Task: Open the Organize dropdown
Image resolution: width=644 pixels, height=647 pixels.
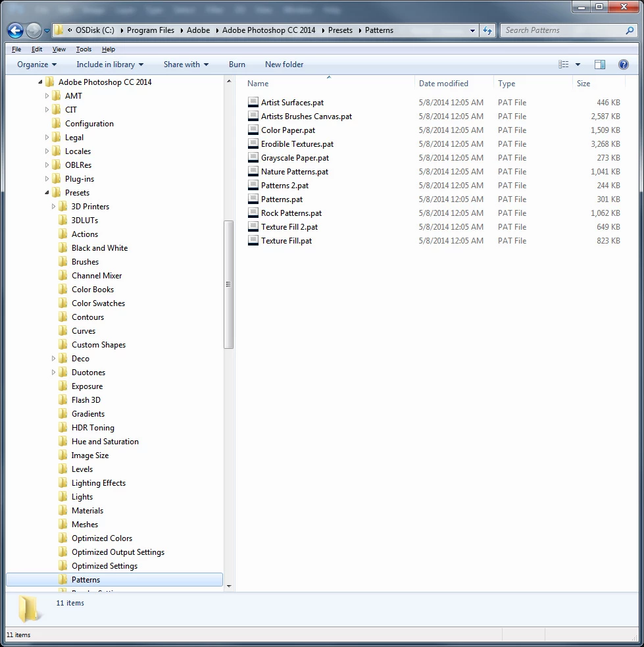Action: pos(37,65)
